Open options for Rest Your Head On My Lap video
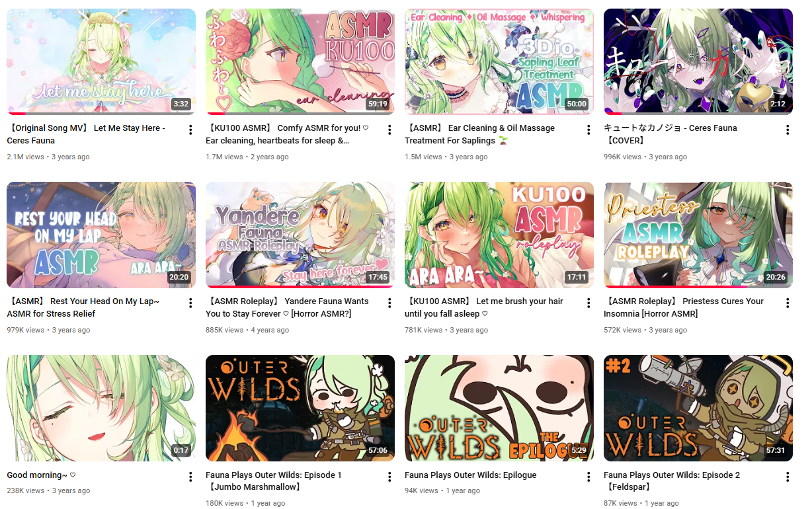Viewport: 812px width, 509px height. (x=190, y=303)
